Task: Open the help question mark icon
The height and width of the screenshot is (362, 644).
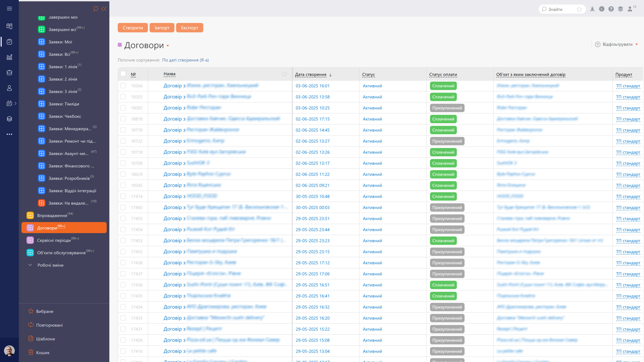Action: click(611, 9)
